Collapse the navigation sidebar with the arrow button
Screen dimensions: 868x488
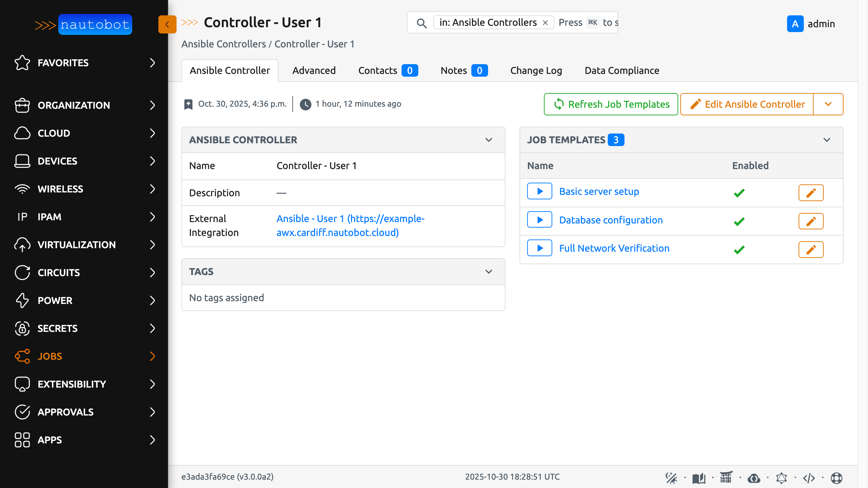point(167,24)
